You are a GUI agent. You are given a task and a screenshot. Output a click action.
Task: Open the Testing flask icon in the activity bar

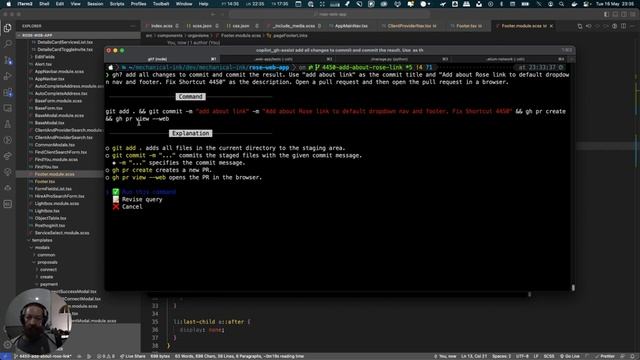[8, 124]
